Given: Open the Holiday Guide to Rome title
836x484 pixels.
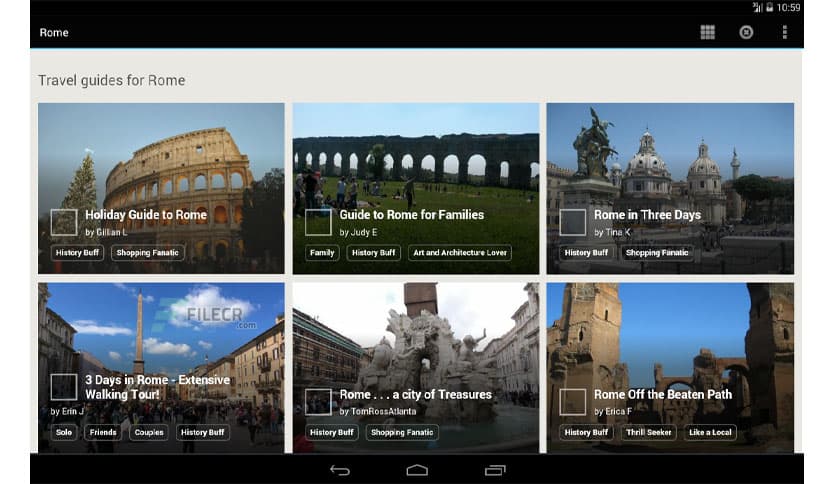Looking at the screenshot, I should pyautogui.click(x=146, y=215).
